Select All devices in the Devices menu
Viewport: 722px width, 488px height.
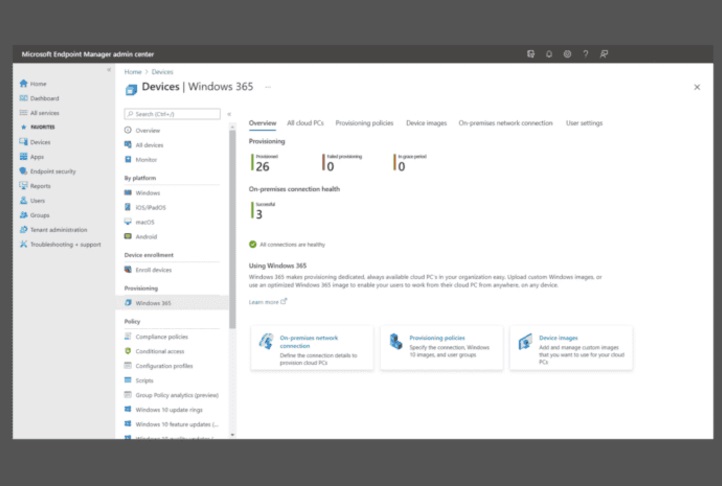tap(144, 145)
